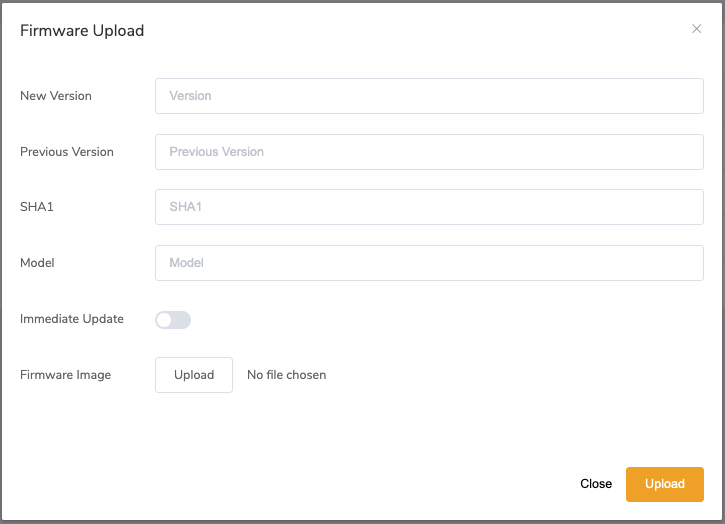Click the Firmware Upload dialog title
This screenshot has width=725, height=524.
click(82, 31)
